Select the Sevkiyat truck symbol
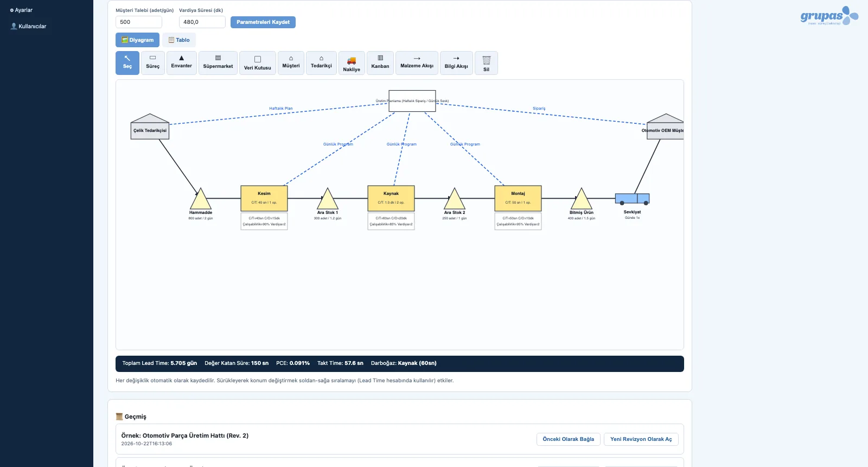Viewport: 868px width, 467px height. (633, 199)
